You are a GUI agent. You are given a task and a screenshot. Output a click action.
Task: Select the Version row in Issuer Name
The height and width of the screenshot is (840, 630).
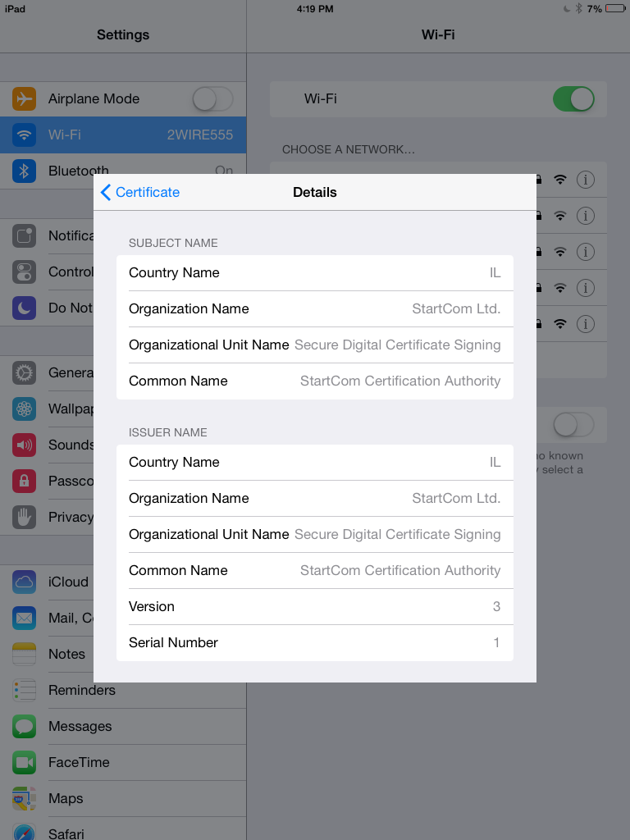click(x=314, y=607)
